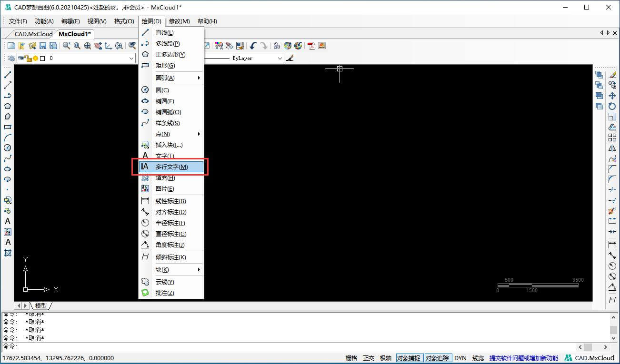Toggle 极轴 polar tracking in status bar
The width and height of the screenshot is (620, 364).
click(386, 358)
